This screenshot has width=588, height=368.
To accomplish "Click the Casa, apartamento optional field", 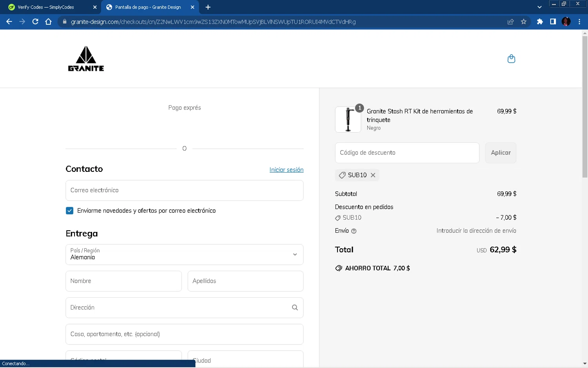I will [184, 334].
